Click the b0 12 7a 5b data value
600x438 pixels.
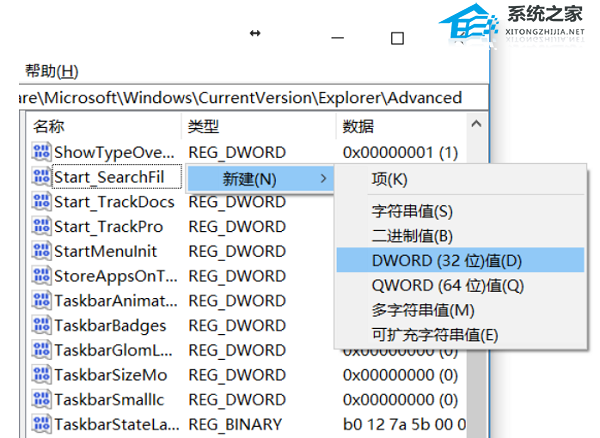[404, 425]
